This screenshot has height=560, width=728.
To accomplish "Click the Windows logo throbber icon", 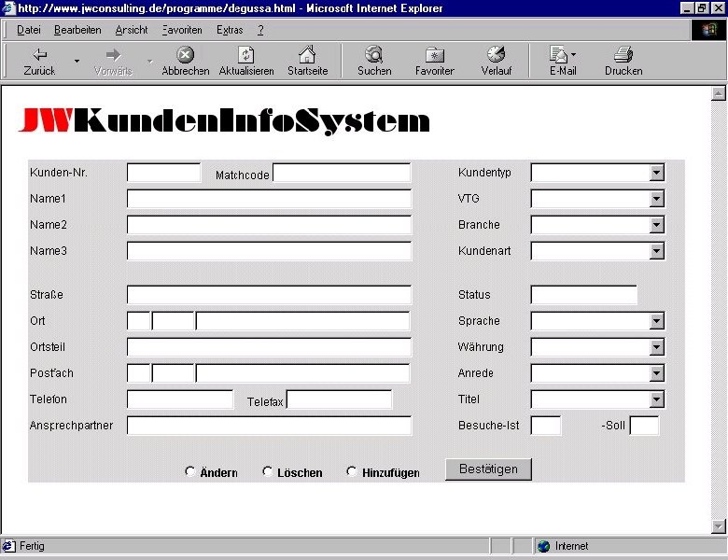I will 709,30.
